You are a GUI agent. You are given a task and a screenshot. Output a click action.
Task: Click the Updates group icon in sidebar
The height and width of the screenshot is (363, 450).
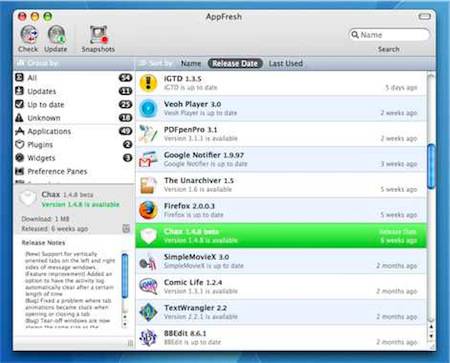click(x=20, y=91)
